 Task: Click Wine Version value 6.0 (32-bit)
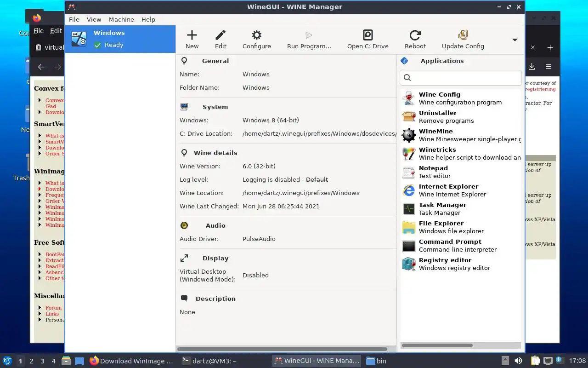259,166
